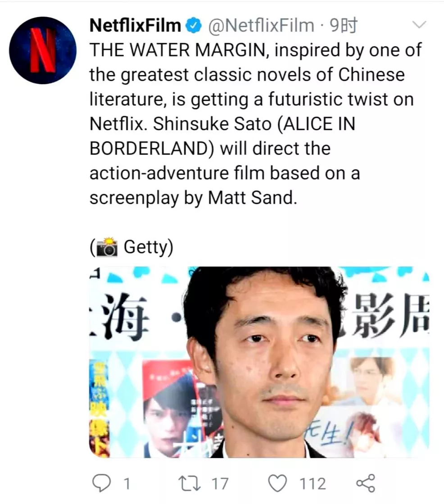Click the like count 112

point(313,484)
